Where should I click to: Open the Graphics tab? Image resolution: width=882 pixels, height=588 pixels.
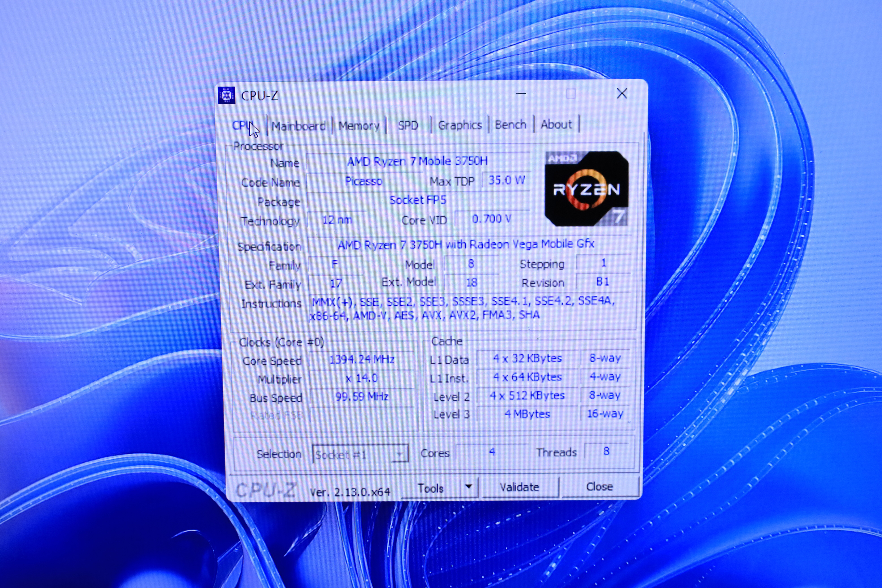[460, 125]
